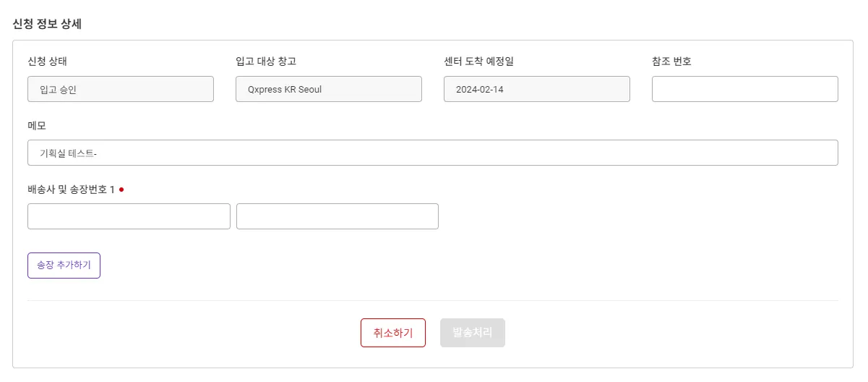The width and height of the screenshot is (868, 382).
Task: Click the 센터 도착 예정일 date field
Action: tap(536, 89)
